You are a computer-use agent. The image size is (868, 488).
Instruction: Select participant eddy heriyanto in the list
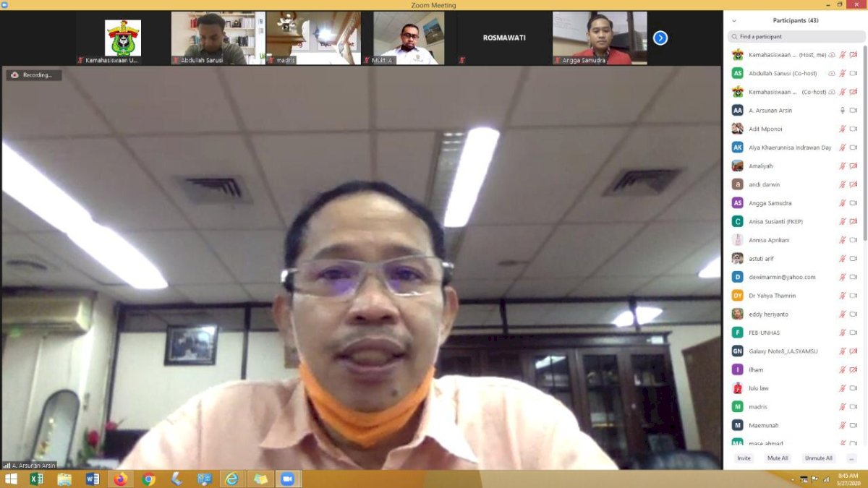point(793,314)
